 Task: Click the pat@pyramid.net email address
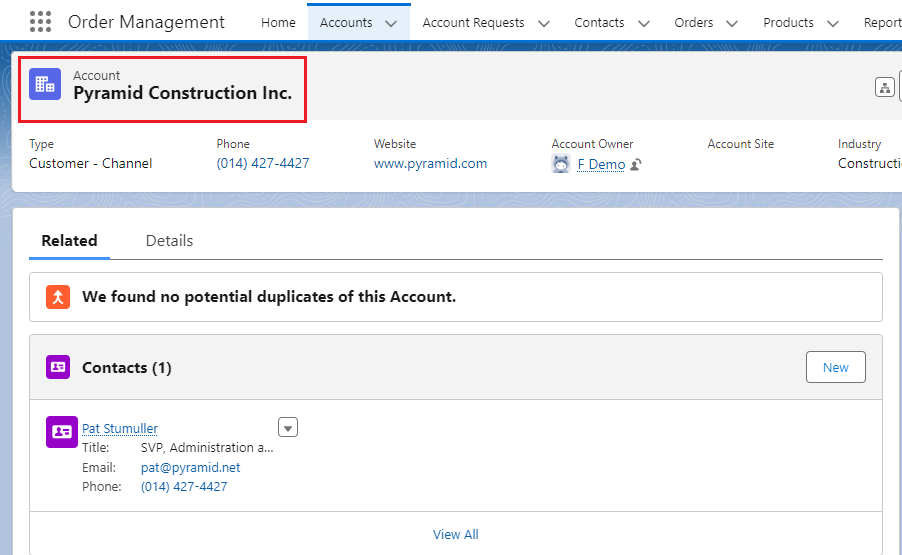pyautogui.click(x=190, y=467)
